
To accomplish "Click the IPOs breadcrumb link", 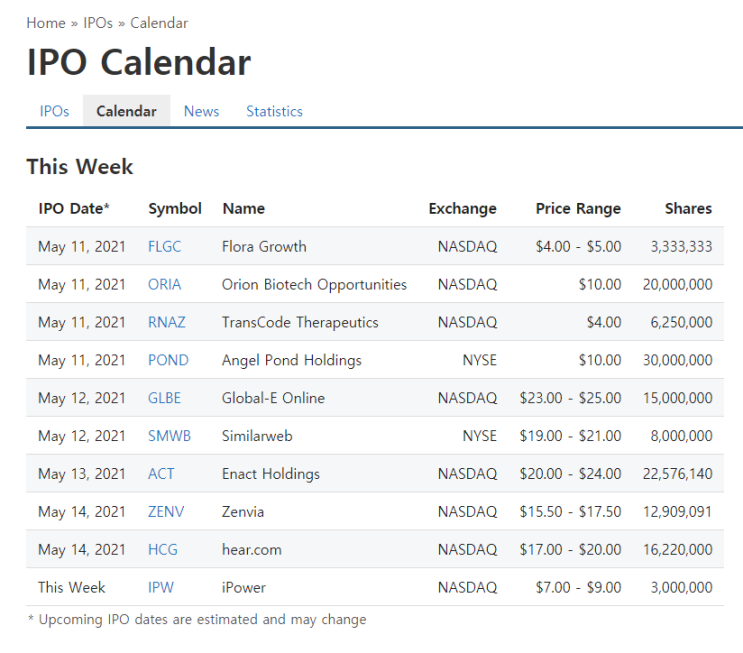I will [98, 23].
